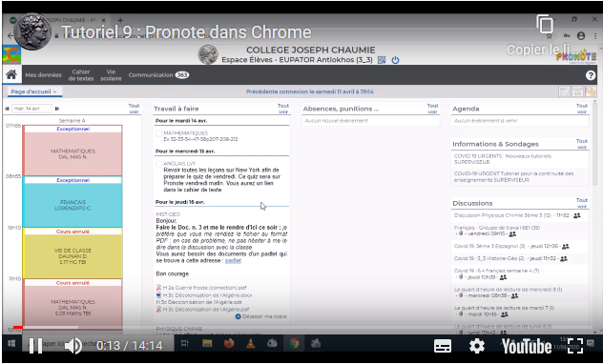Image resolution: width=603 pixels, height=364 pixels.
Task: Seek in the red video progress bar
Action: 18,328
